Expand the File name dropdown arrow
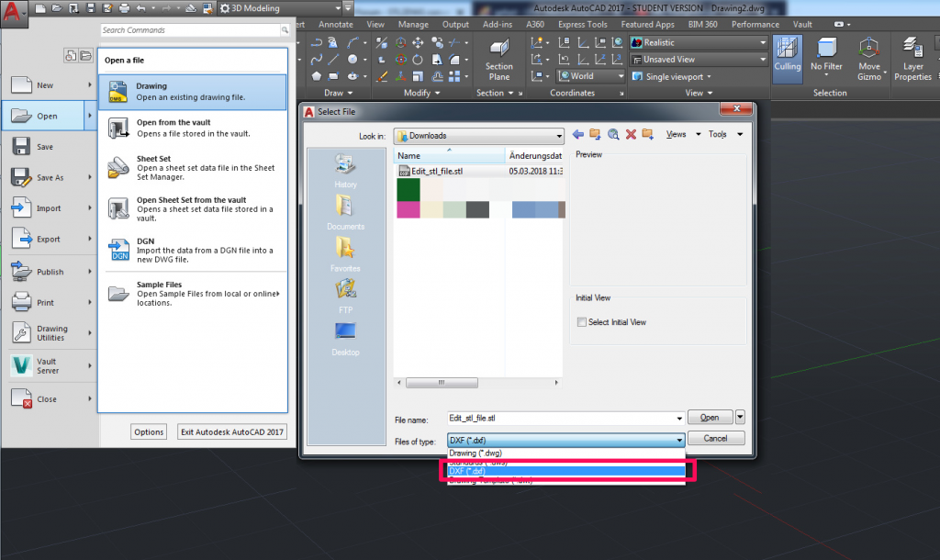This screenshot has height=560, width=940. pyautogui.click(x=679, y=419)
